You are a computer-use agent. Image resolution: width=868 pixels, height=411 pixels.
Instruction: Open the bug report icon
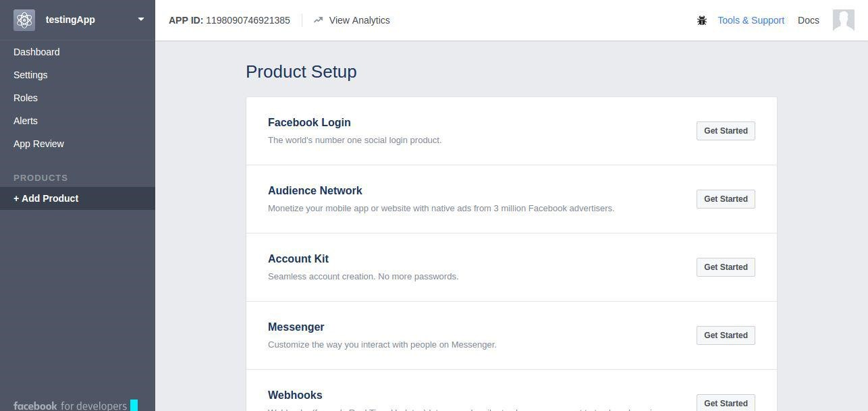(702, 20)
